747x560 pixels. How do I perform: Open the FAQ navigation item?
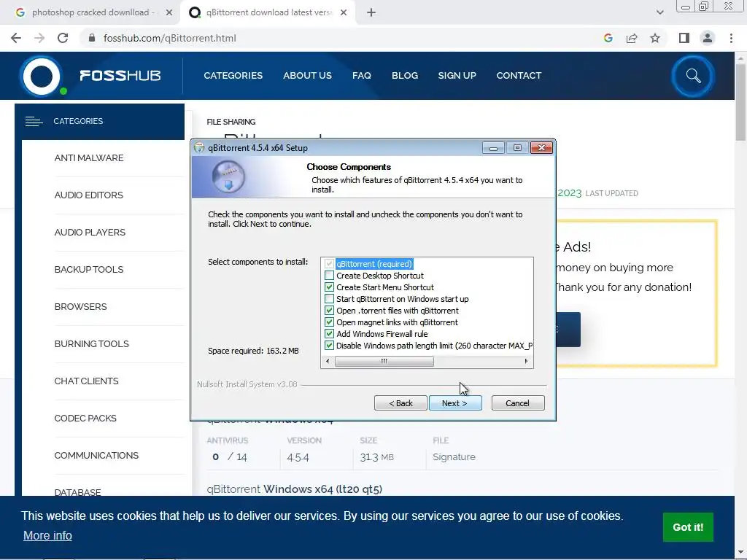tap(362, 75)
